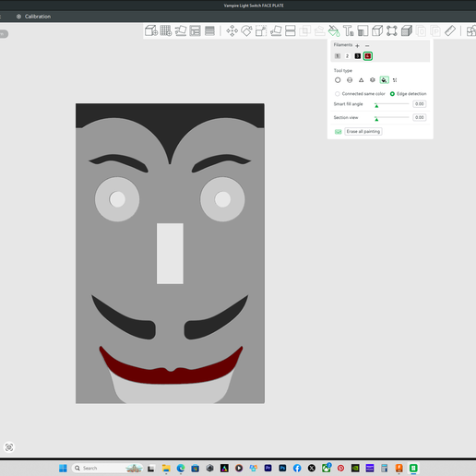Click the Add object cube icon
The image size is (476, 476).
tap(151, 30)
